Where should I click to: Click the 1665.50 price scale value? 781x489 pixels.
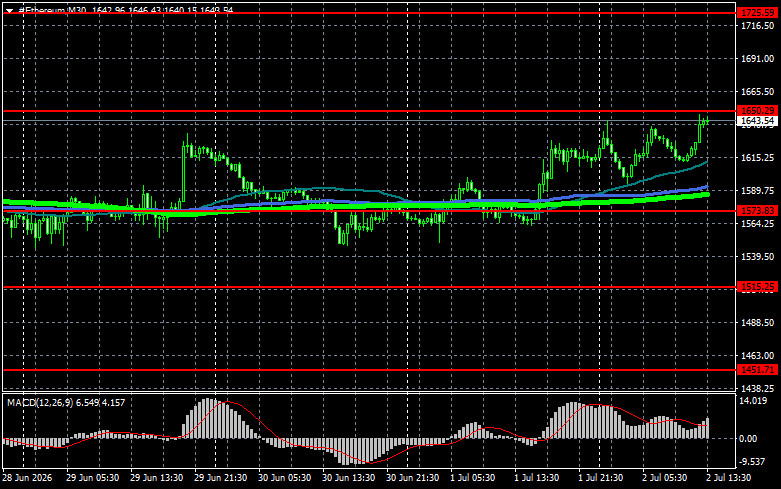pos(758,92)
